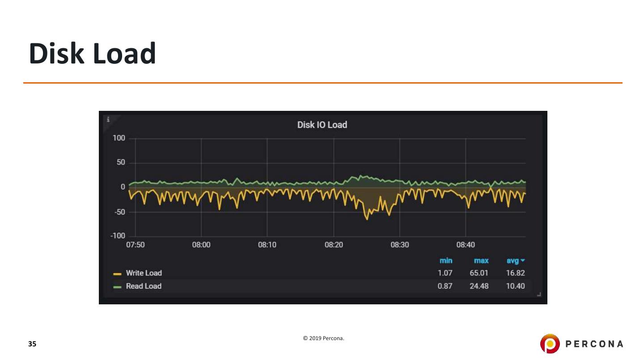
Task: Click the info icon in panel corner
Action: tap(108, 119)
